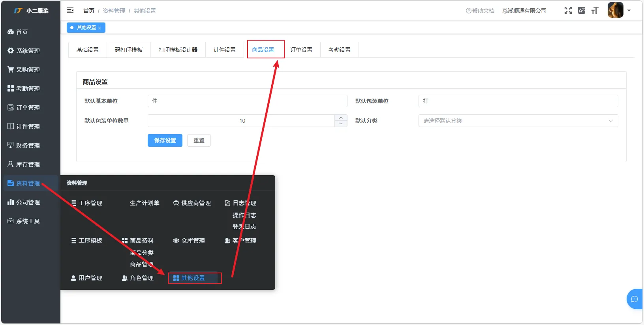Open 仓库管理 in the flyout menu
644x325 pixels.
(189, 241)
